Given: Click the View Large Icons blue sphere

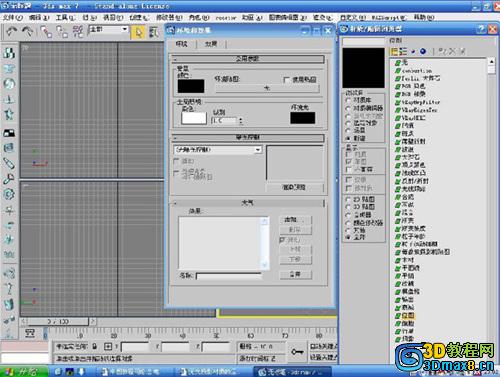Looking at the screenshot, I should coord(423,51).
